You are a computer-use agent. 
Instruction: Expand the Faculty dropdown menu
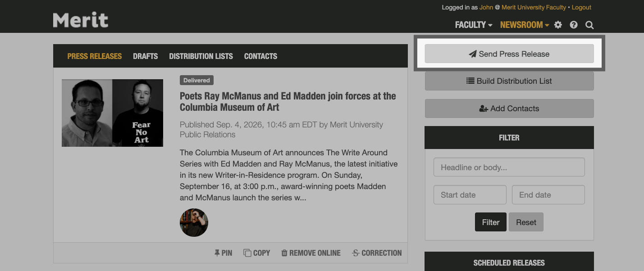coord(473,25)
